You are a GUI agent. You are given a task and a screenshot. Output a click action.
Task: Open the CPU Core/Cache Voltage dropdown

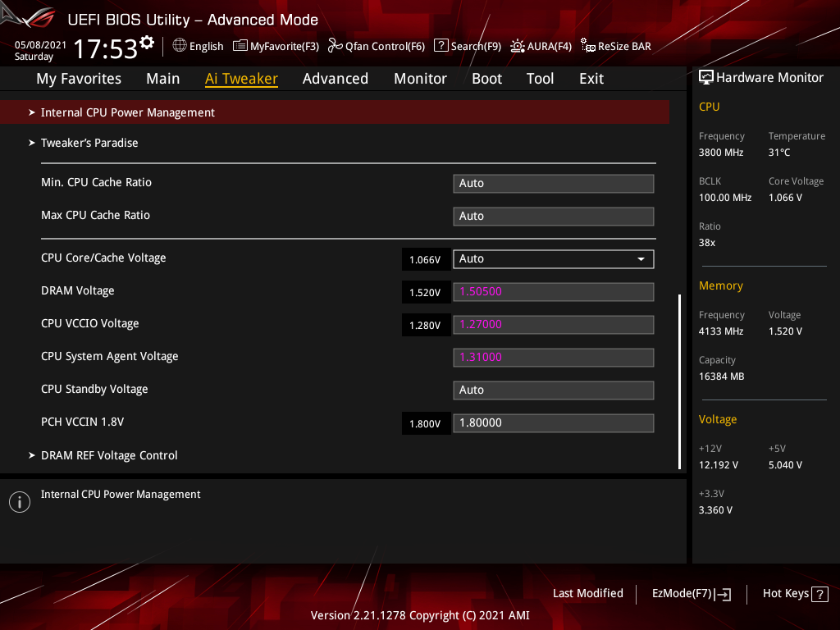click(x=554, y=258)
